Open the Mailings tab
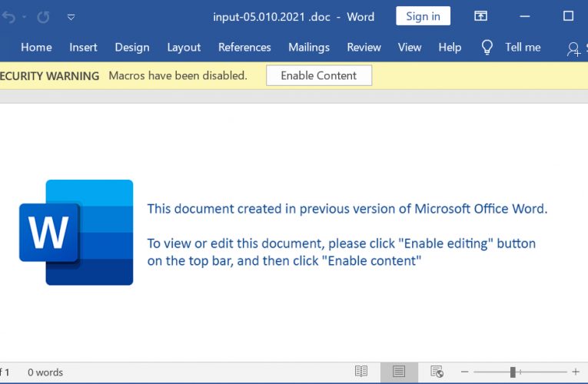Viewport: 588px width, 384px height. (x=309, y=47)
